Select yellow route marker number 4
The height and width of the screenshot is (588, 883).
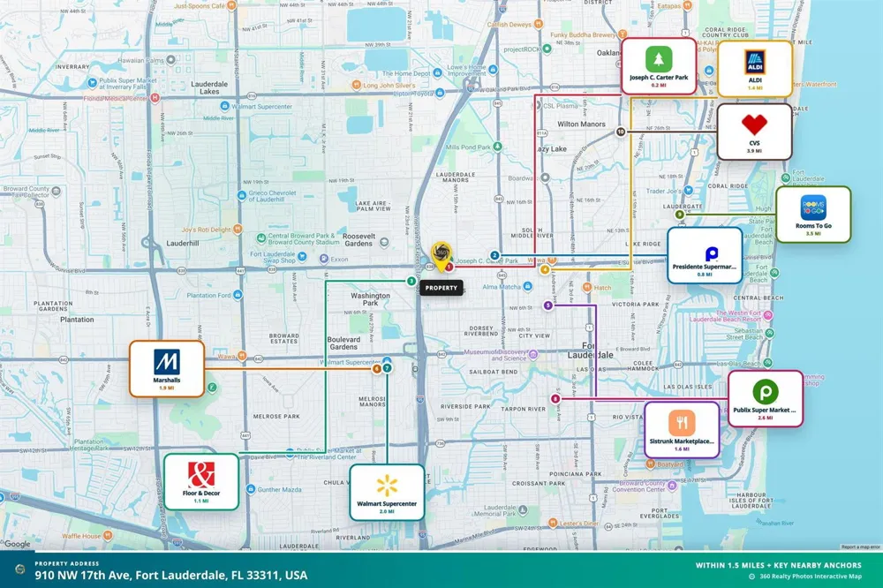coord(545,270)
